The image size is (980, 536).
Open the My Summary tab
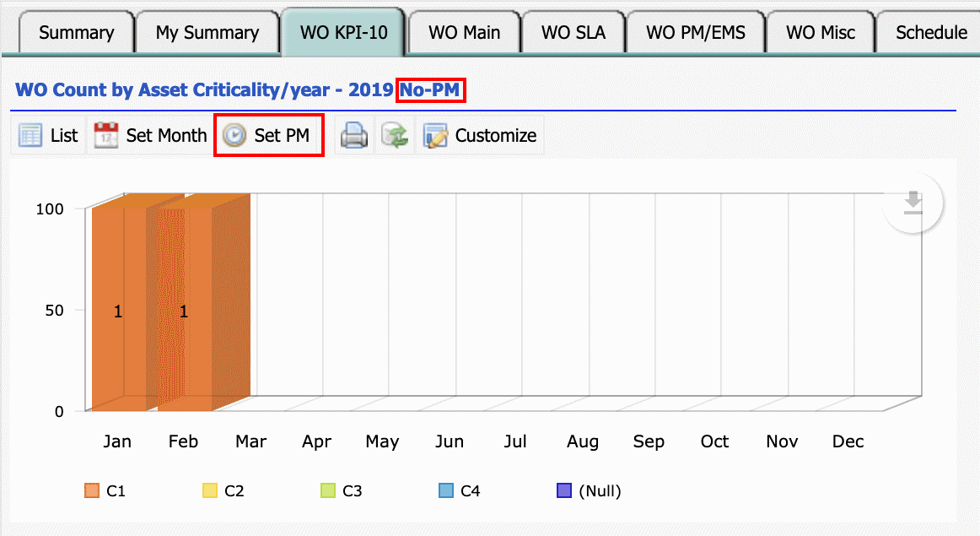click(x=207, y=32)
